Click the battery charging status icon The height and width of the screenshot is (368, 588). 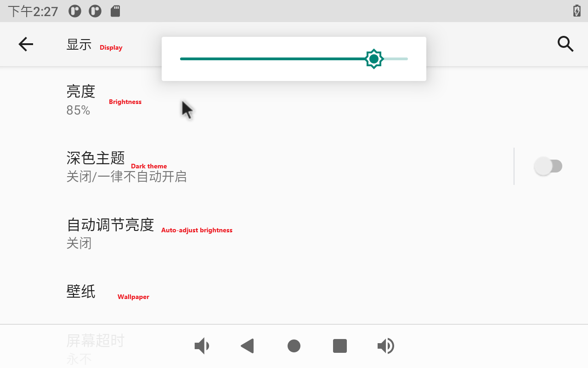[577, 11]
